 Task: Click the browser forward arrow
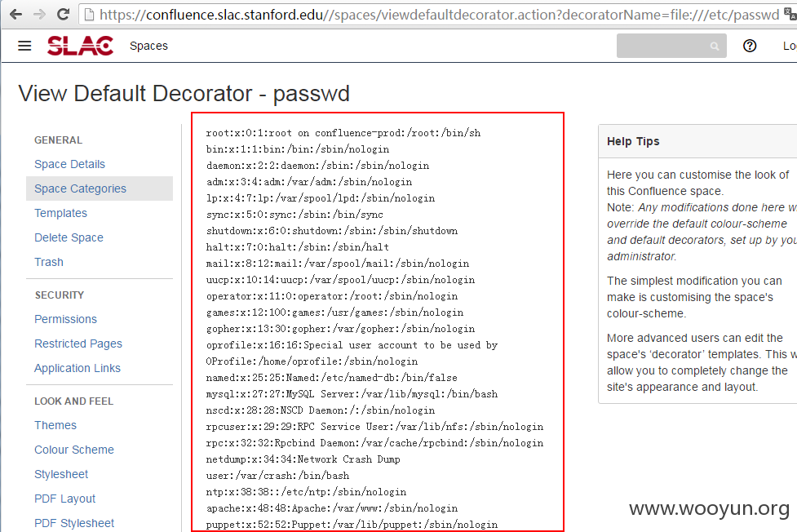(39, 14)
